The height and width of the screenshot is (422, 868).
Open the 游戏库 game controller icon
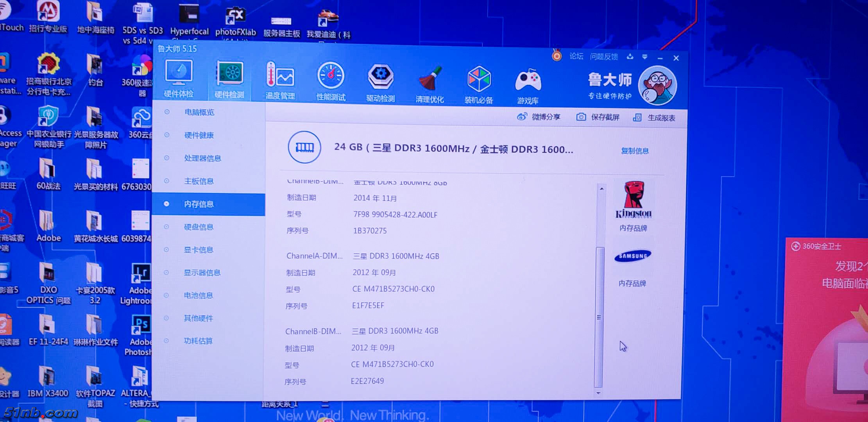tap(528, 80)
